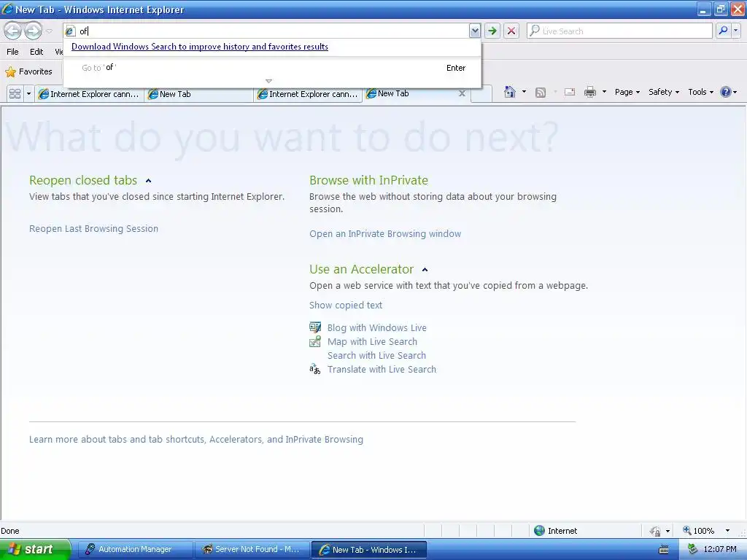
Task: Open the zoom level dropdown arrow
Action: tap(727, 531)
